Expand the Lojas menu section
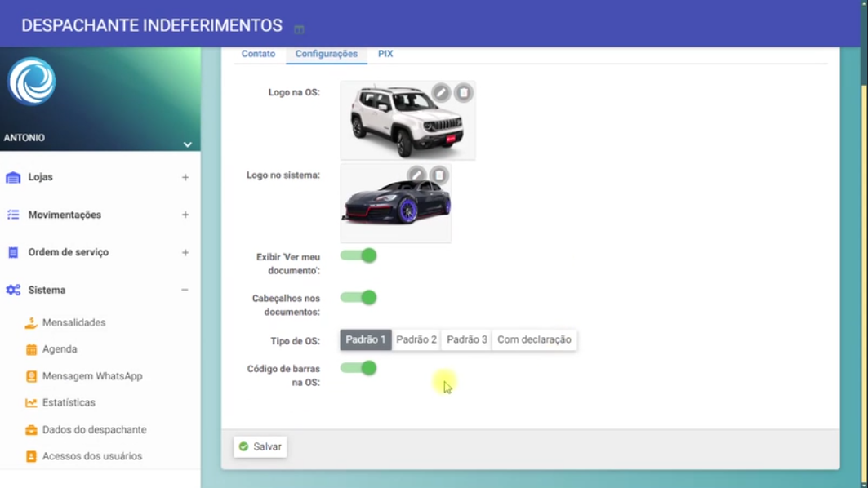 [185, 177]
